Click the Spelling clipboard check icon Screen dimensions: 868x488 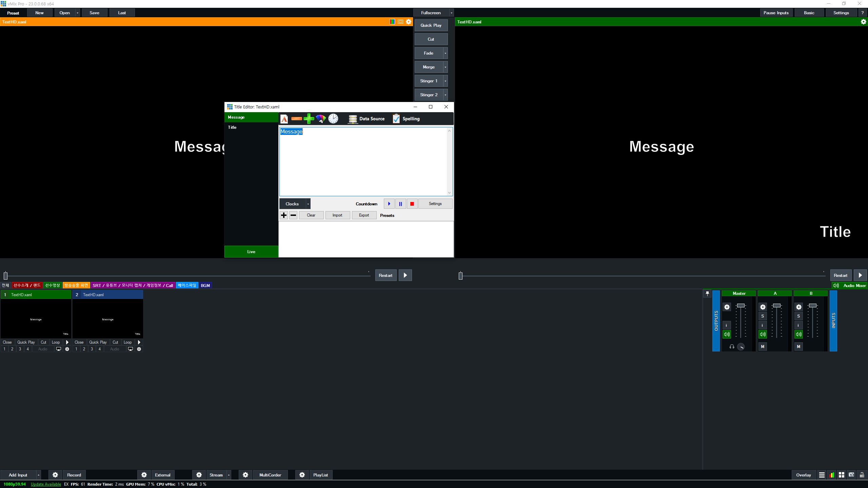[396, 119]
